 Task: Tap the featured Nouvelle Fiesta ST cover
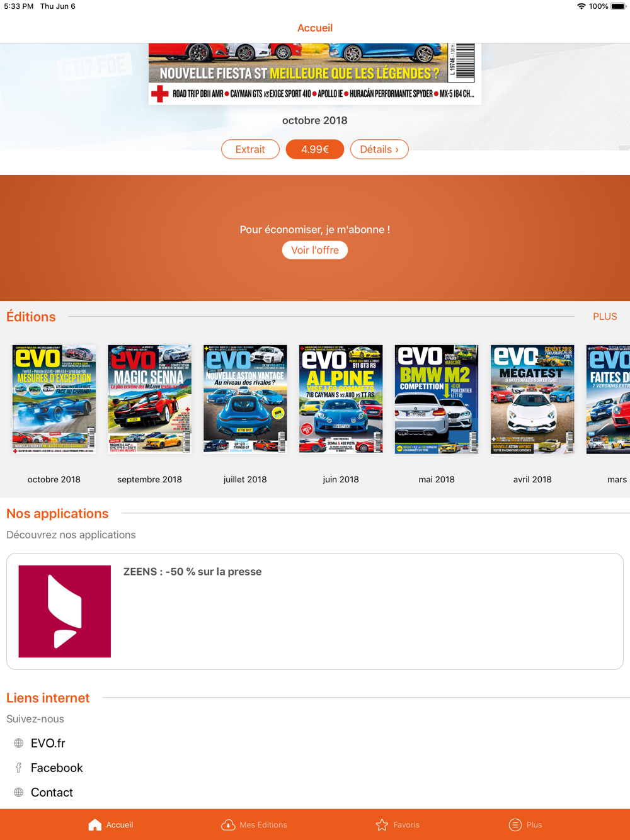click(315, 74)
